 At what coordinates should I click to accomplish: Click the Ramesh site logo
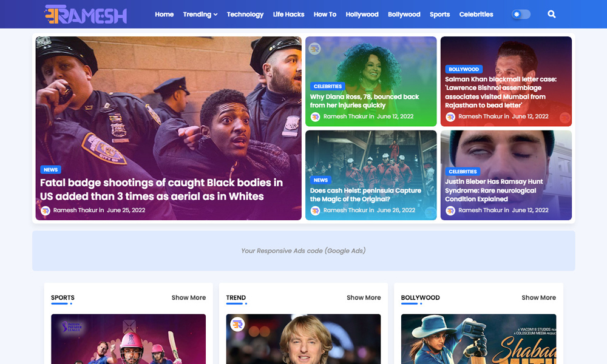click(86, 15)
